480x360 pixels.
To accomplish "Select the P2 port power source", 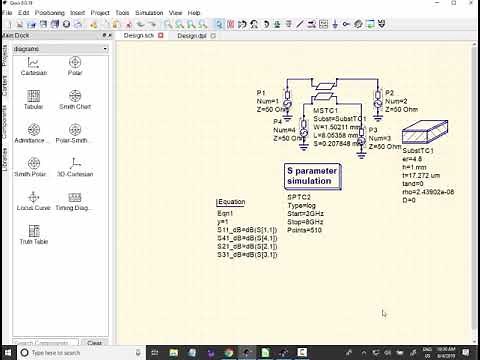I will coord(378,104).
